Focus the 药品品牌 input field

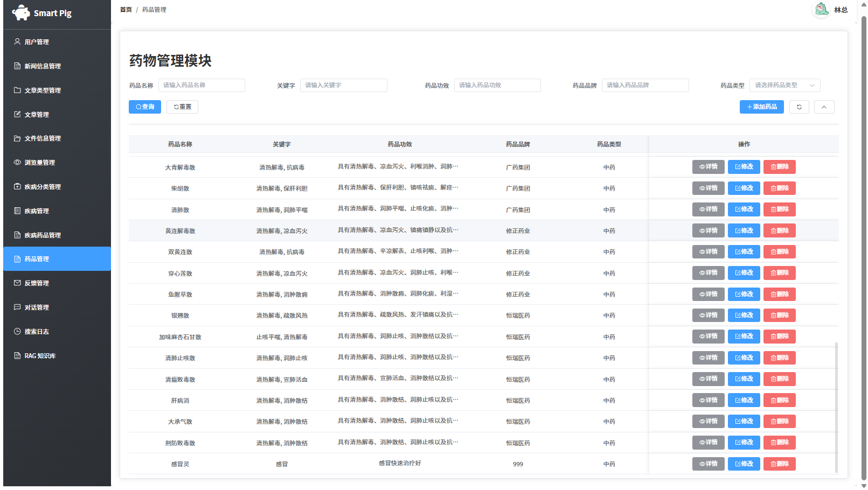645,85
